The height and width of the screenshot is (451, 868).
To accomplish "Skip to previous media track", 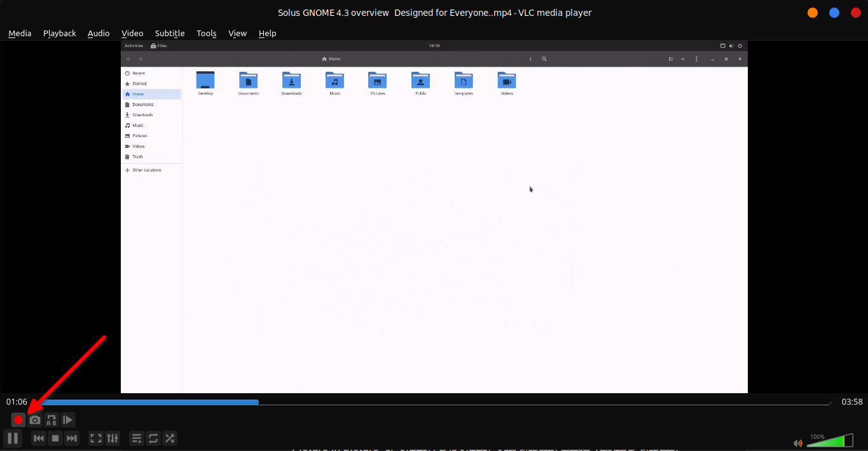I will (x=39, y=438).
